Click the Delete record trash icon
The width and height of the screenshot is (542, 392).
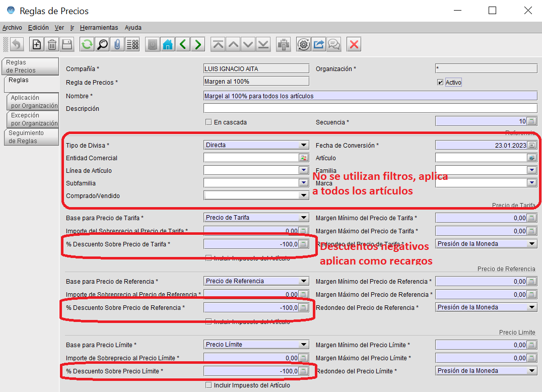click(x=52, y=44)
